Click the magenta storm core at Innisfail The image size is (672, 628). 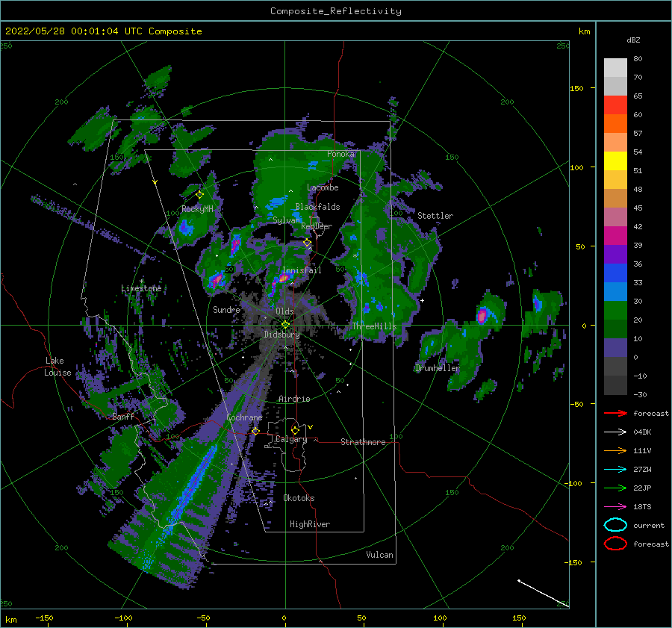(283, 279)
